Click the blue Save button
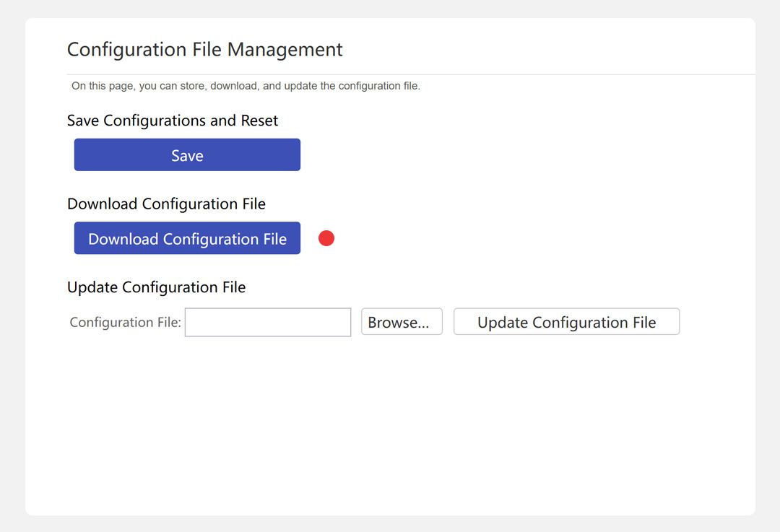 coord(187,154)
